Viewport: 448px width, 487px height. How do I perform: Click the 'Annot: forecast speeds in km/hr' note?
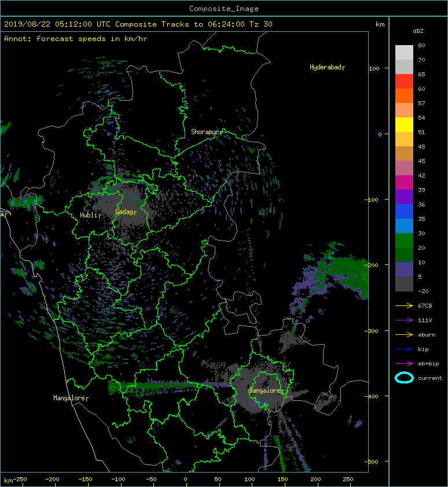coord(76,39)
